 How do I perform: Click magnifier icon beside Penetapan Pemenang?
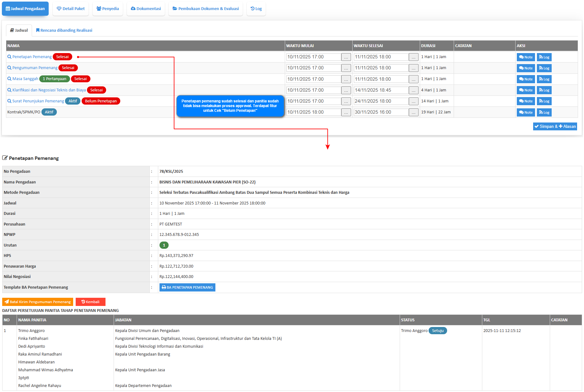pos(9,57)
